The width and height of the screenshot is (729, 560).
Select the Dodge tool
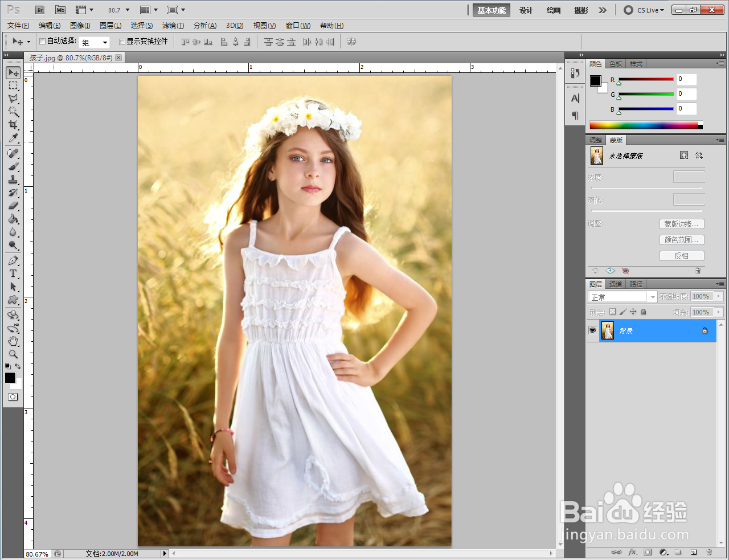pos(13,245)
